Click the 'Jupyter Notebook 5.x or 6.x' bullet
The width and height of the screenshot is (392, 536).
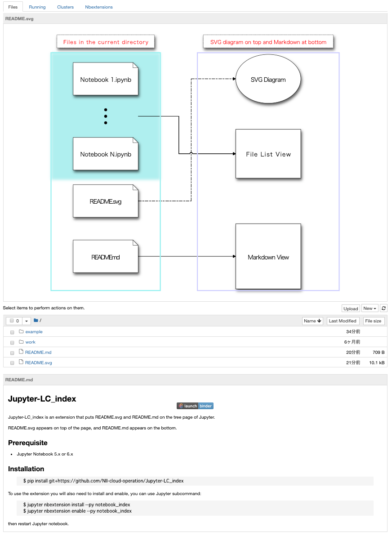click(45, 454)
